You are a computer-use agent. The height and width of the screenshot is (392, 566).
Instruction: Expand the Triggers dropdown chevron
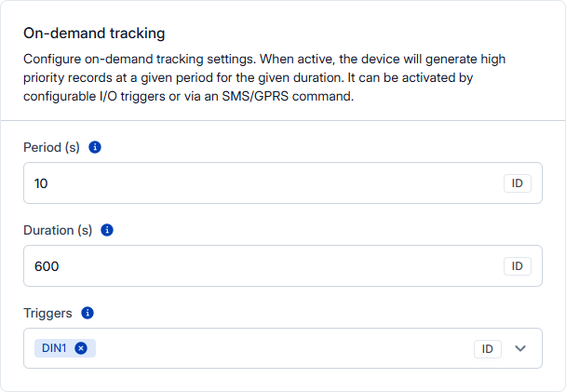520,349
